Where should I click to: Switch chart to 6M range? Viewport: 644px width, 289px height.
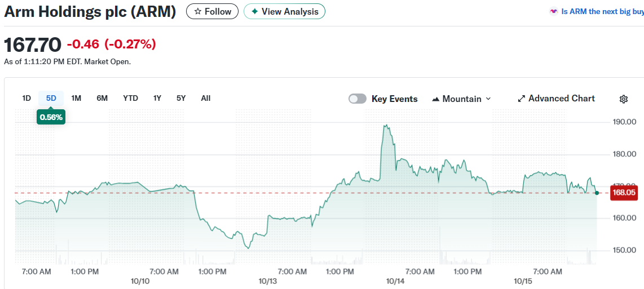coord(102,98)
